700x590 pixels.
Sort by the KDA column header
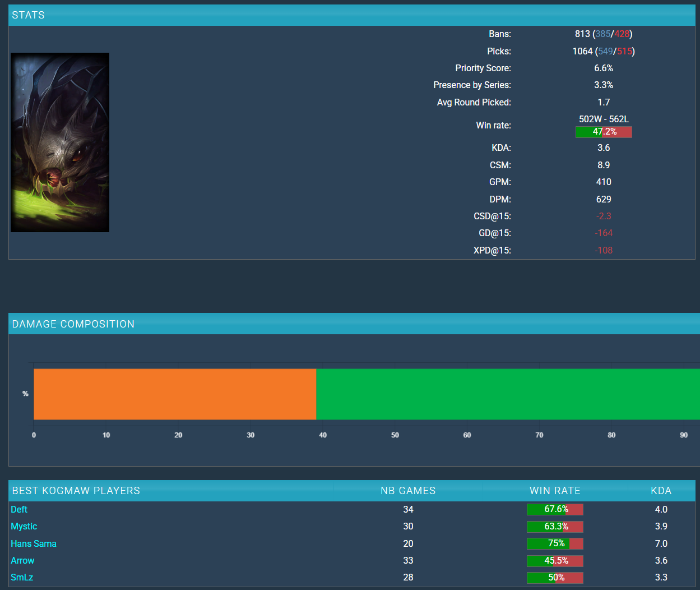pyautogui.click(x=661, y=491)
